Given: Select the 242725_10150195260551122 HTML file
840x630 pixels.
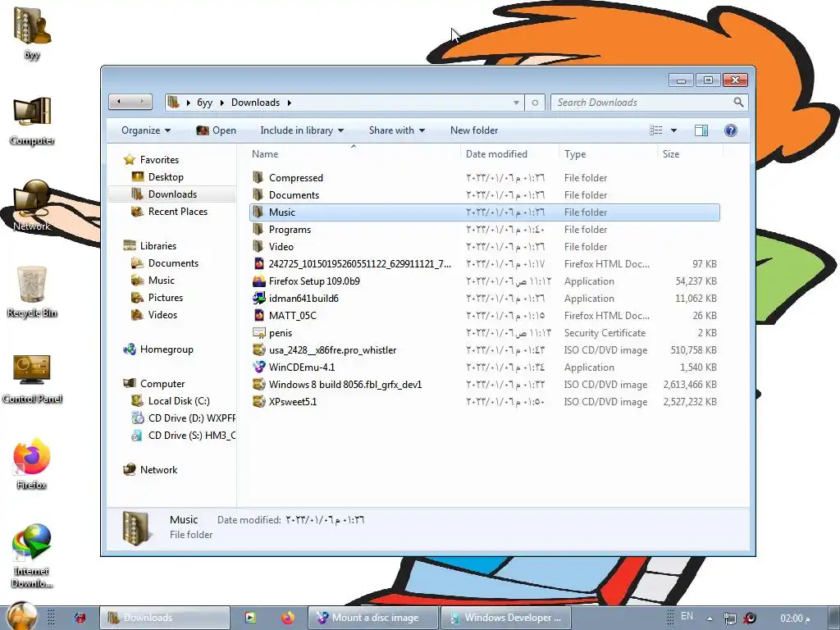Looking at the screenshot, I should click(485, 263).
